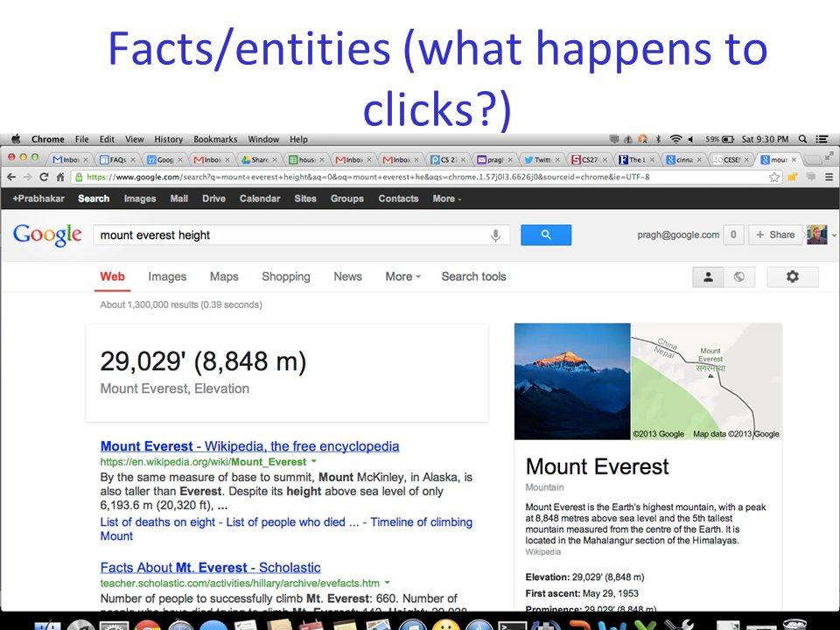Bookmark this page with star icon
840x630 pixels.
(774, 177)
